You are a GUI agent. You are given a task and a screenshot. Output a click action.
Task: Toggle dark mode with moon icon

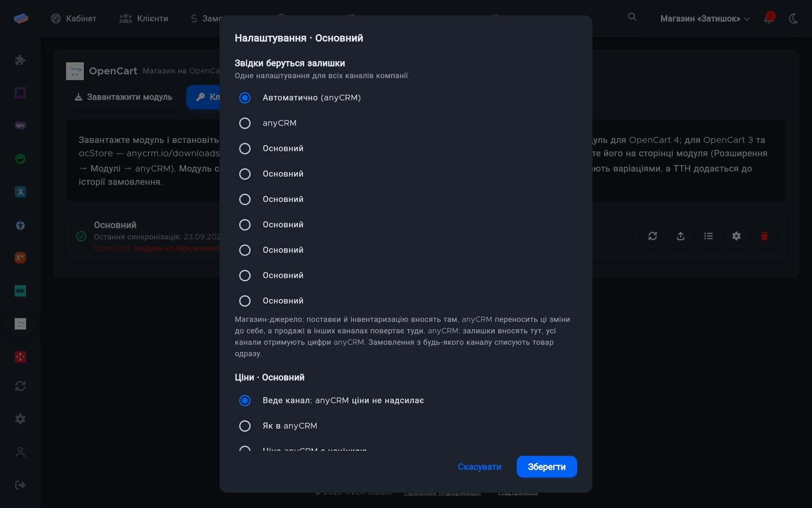pyautogui.click(x=794, y=19)
